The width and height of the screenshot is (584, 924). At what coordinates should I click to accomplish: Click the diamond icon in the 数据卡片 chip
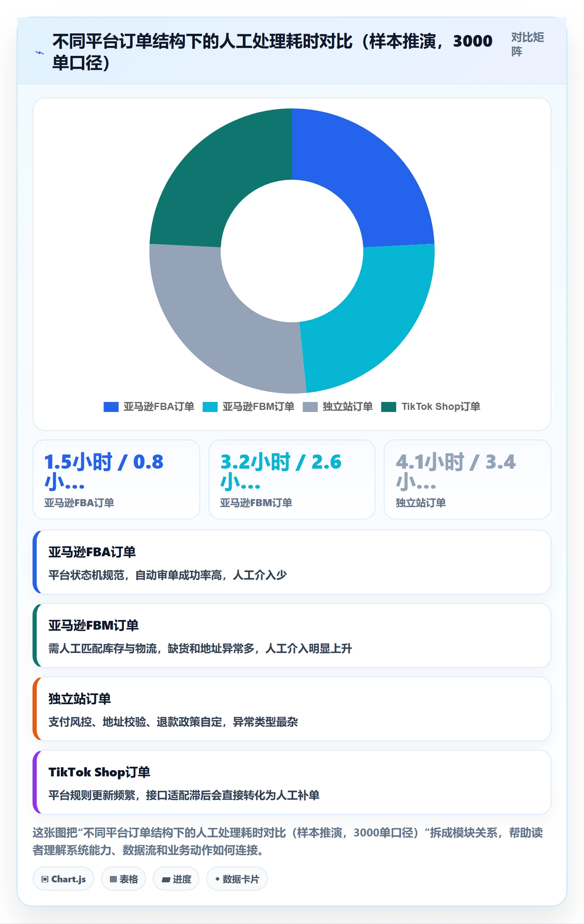pos(217,879)
